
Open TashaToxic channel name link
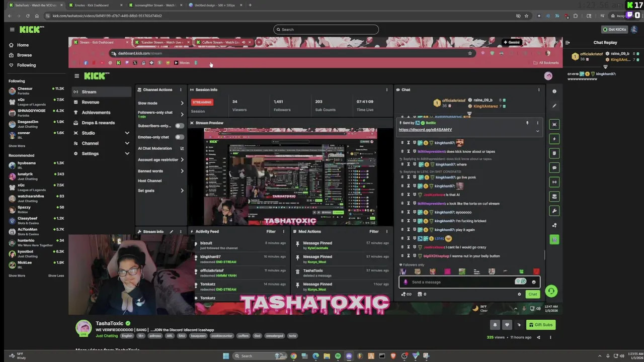tap(109, 323)
